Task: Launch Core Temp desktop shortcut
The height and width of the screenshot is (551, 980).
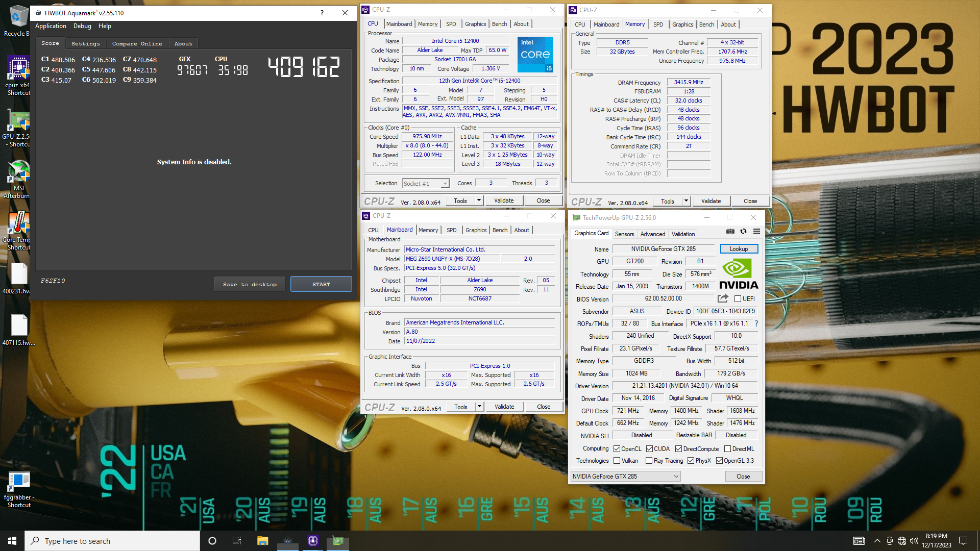Action: 18,231
